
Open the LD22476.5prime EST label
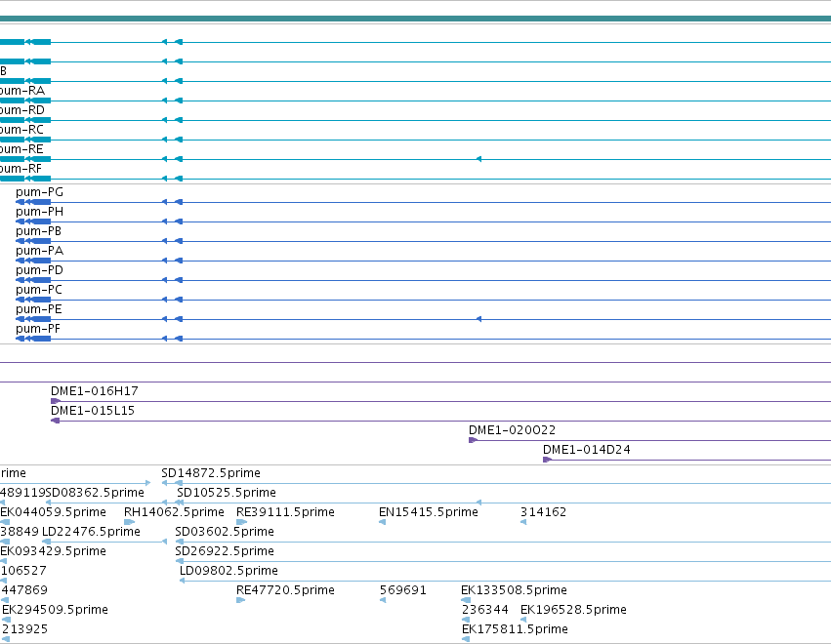pyautogui.click(x=91, y=532)
